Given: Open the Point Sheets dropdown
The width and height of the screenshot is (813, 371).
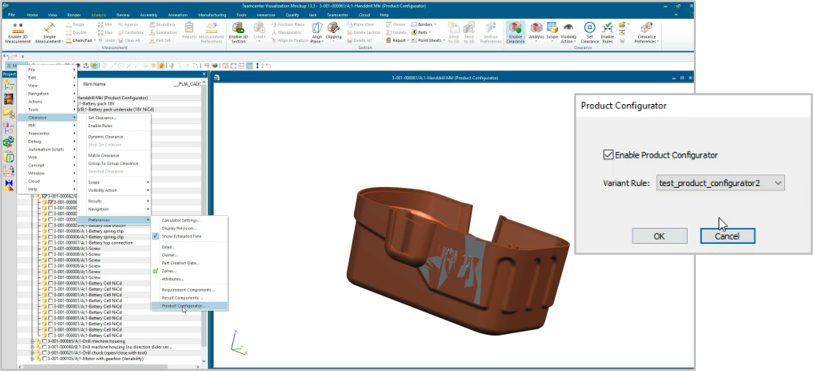Looking at the screenshot, I should click(427, 40).
